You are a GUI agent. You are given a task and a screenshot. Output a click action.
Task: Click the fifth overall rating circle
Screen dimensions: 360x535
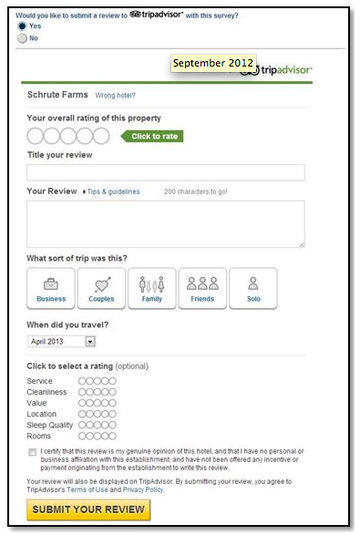pyautogui.click(x=101, y=136)
